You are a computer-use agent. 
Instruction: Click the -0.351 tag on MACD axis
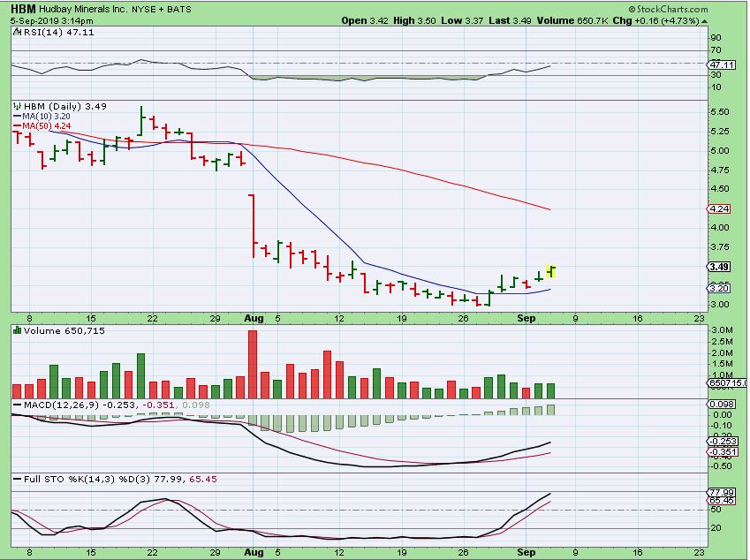click(721, 452)
